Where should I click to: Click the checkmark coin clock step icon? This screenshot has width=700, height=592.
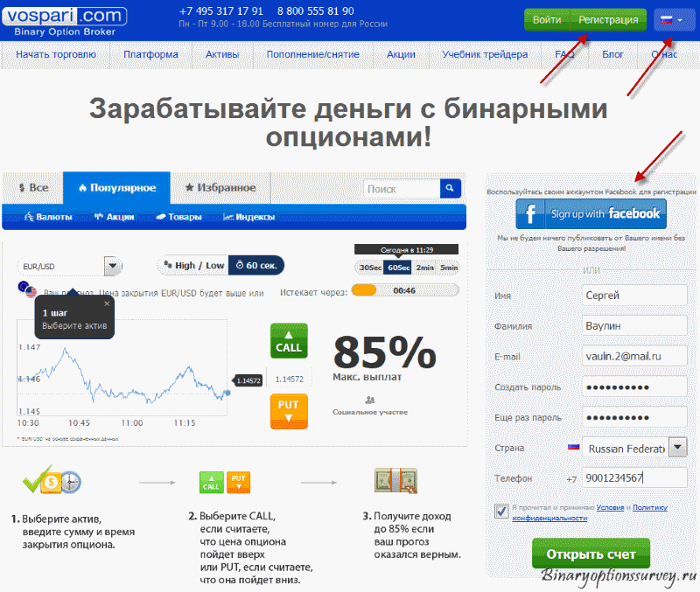click(52, 480)
